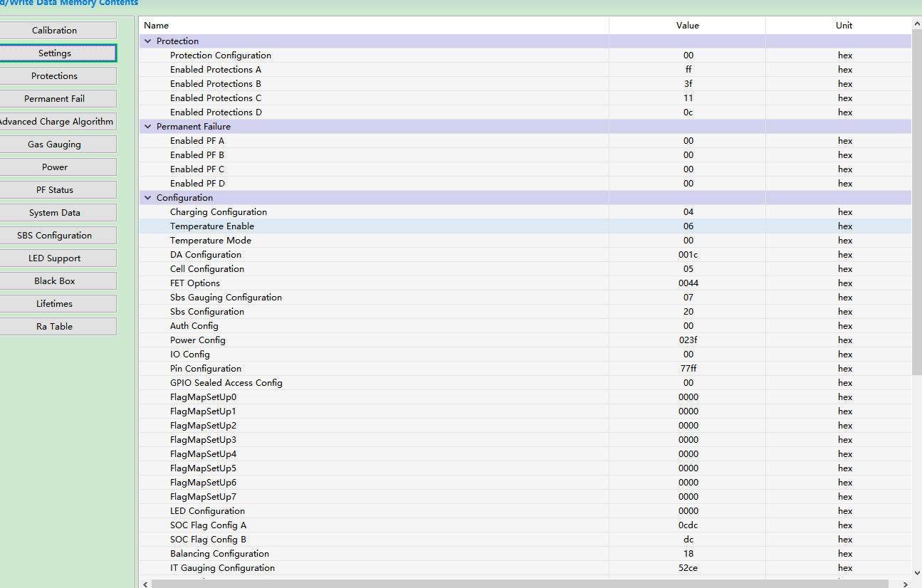Click the scroll down arrow at bottom right
Viewport: 922px width, 588px height.
tap(916, 572)
